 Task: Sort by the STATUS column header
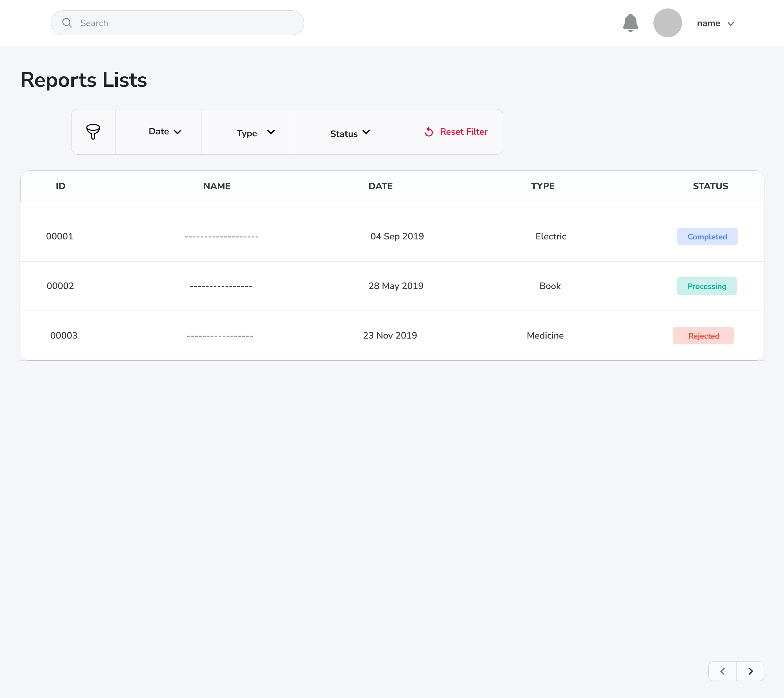pyautogui.click(x=710, y=186)
